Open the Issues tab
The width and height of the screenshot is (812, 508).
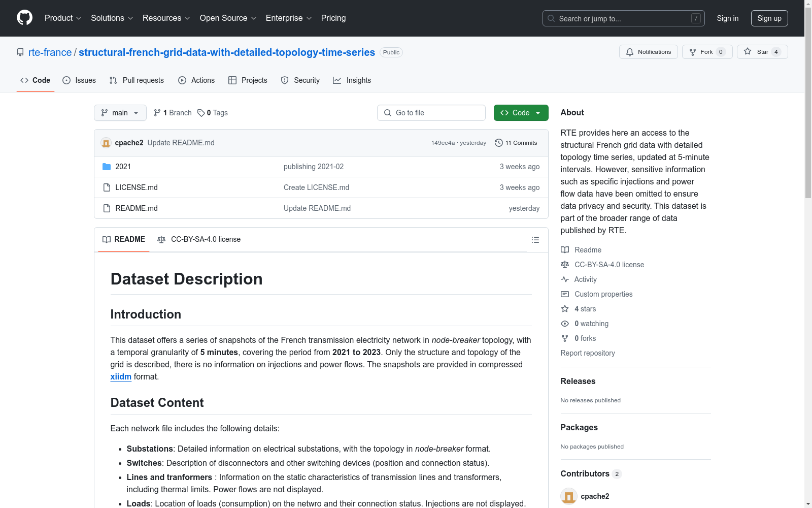click(x=79, y=80)
